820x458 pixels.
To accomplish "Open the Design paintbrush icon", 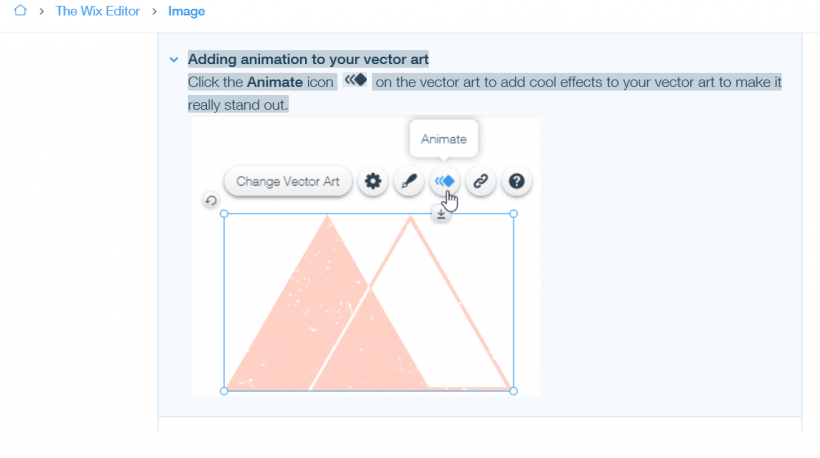I will [x=408, y=181].
